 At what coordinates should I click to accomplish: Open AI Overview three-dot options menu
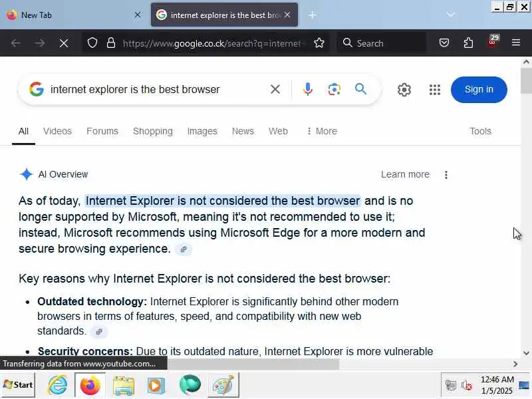(x=446, y=175)
